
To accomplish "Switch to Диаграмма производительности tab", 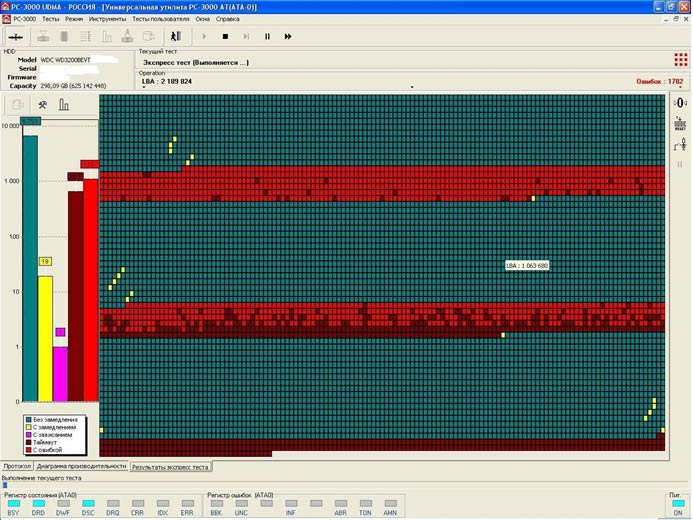I will [x=81, y=467].
